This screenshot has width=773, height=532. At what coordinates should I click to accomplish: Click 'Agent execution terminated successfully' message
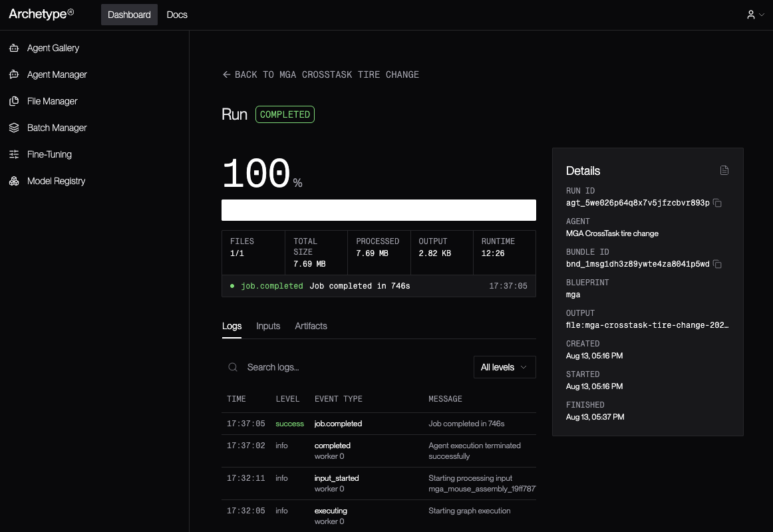475,451
